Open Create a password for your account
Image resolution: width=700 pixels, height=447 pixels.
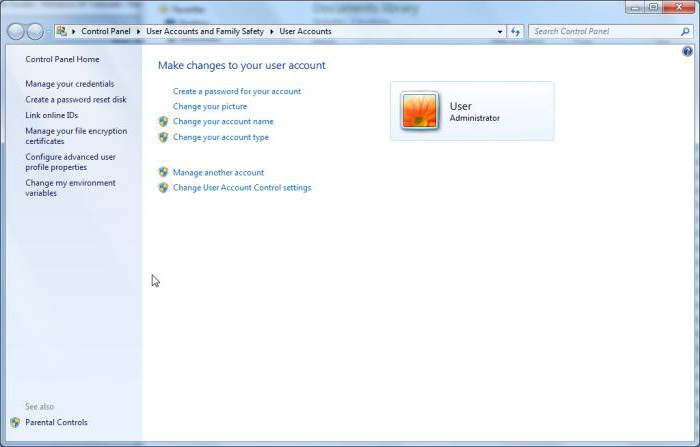tap(236, 91)
